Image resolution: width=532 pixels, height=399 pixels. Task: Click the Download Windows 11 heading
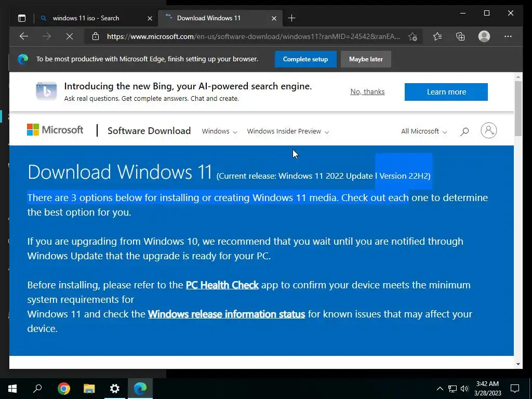(120, 171)
